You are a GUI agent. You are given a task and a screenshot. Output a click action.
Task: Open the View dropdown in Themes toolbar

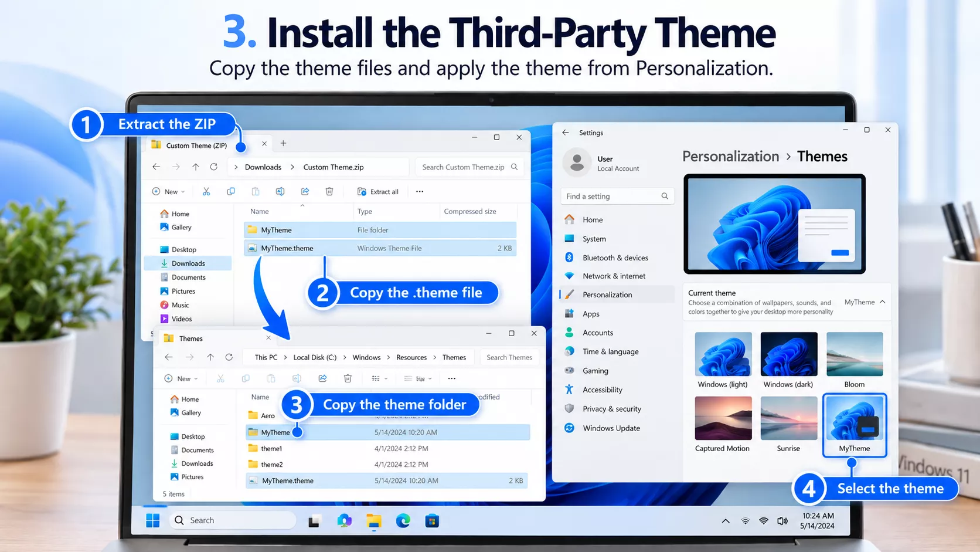coord(417,378)
